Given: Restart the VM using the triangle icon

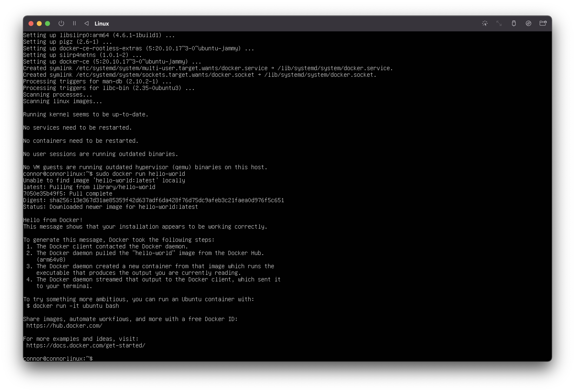Looking at the screenshot, I should click(86, 24).
